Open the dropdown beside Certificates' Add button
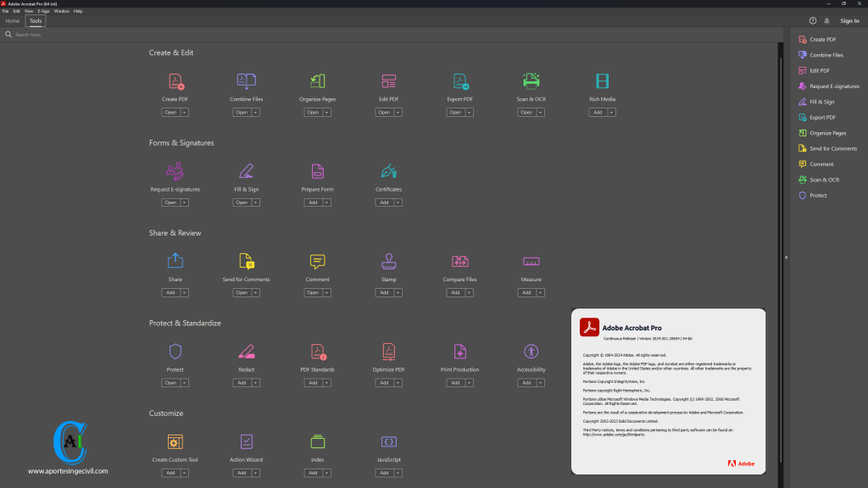This screenshot has height=488, width=868. [398, 202]
